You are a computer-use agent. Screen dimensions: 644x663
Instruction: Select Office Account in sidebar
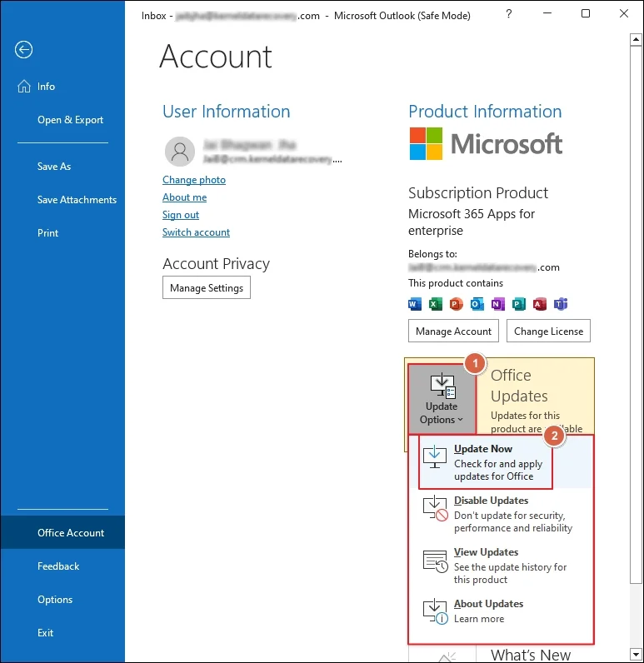(62, 532)
